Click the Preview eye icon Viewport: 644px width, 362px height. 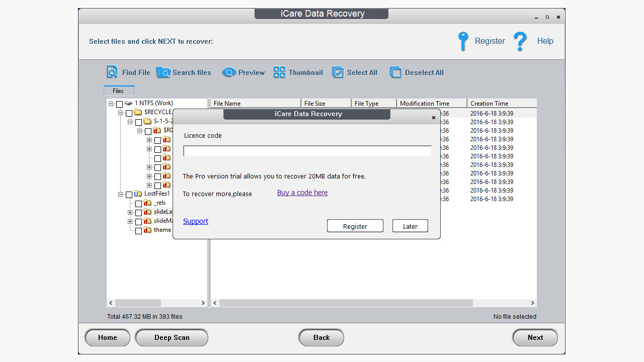229,72
